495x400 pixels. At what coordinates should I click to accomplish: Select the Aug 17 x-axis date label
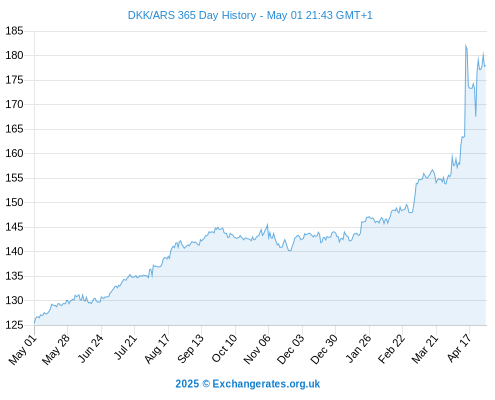click(x=157, y=349)
